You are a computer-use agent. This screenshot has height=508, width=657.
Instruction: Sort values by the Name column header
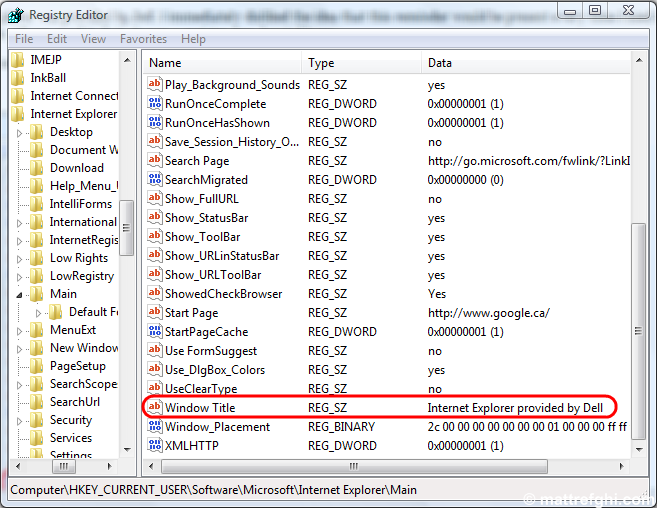220,63
